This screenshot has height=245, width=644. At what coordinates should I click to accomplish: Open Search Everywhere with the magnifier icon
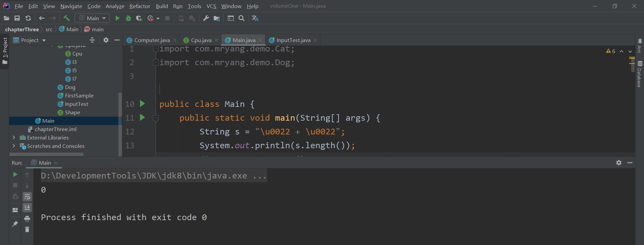point(241,18)
